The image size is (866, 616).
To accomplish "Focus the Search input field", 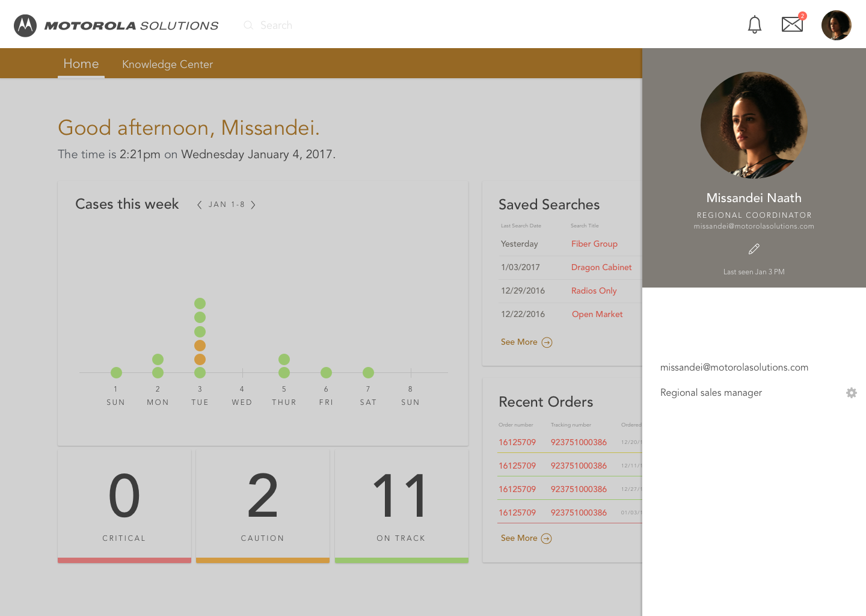I will (277, 25).
